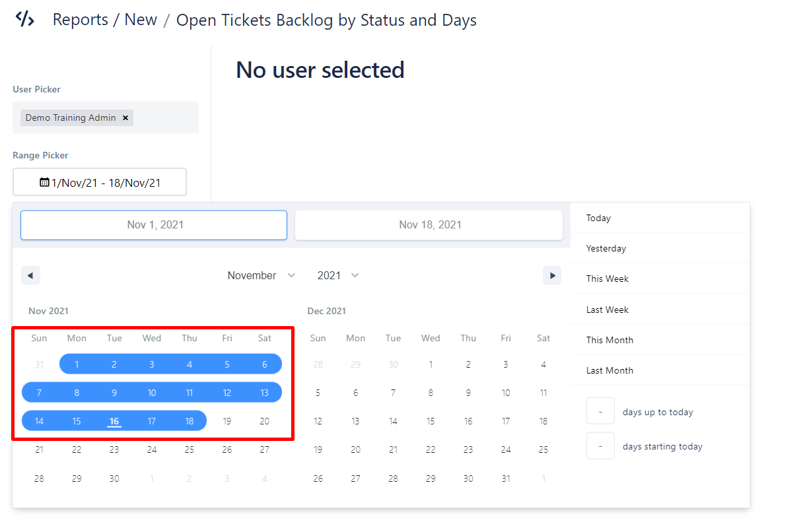Choose the This Week preset

click(x=607, y=279)
